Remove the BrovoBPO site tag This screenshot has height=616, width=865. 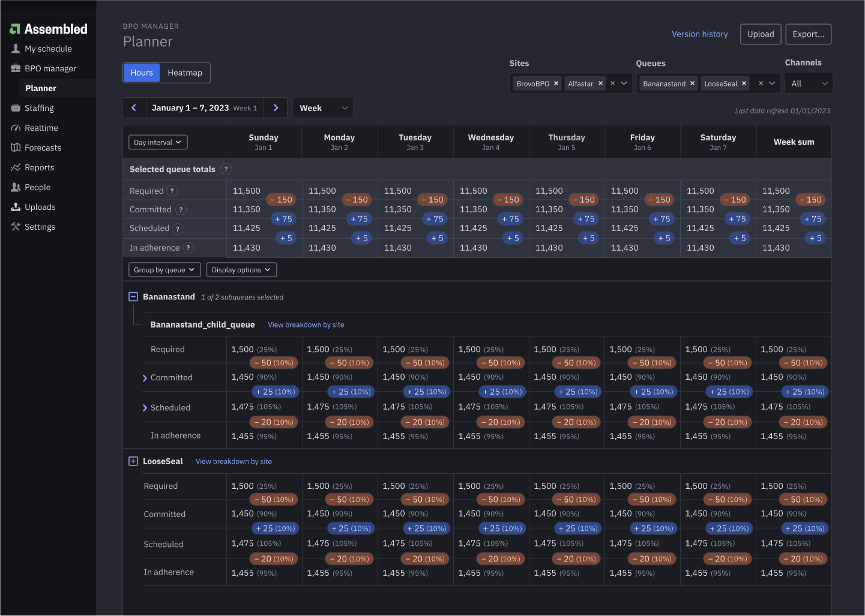556,83
